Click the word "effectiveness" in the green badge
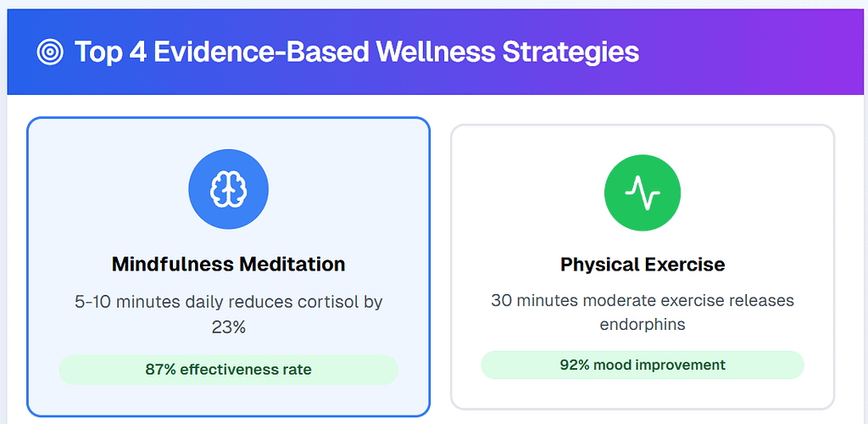 point(224,370)
